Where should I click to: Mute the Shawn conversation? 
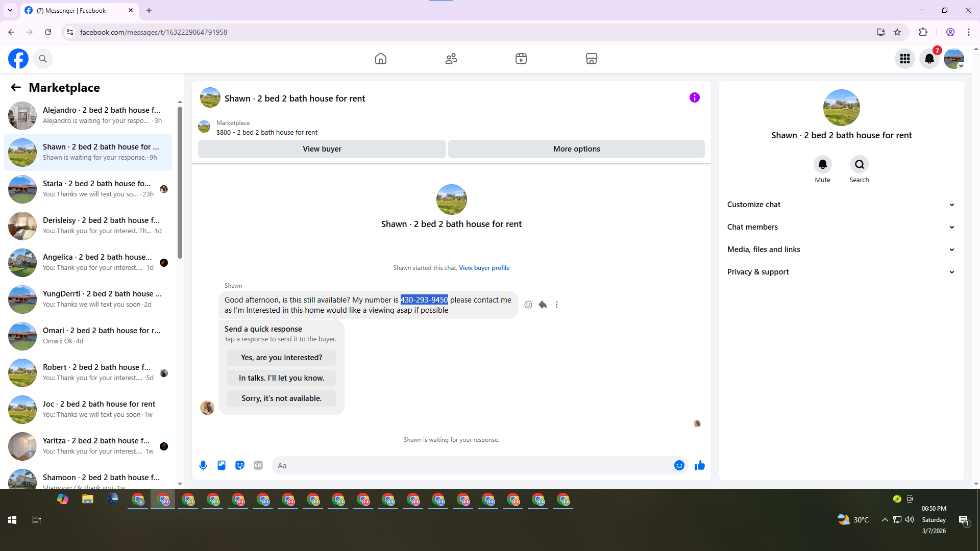point(823,164)
